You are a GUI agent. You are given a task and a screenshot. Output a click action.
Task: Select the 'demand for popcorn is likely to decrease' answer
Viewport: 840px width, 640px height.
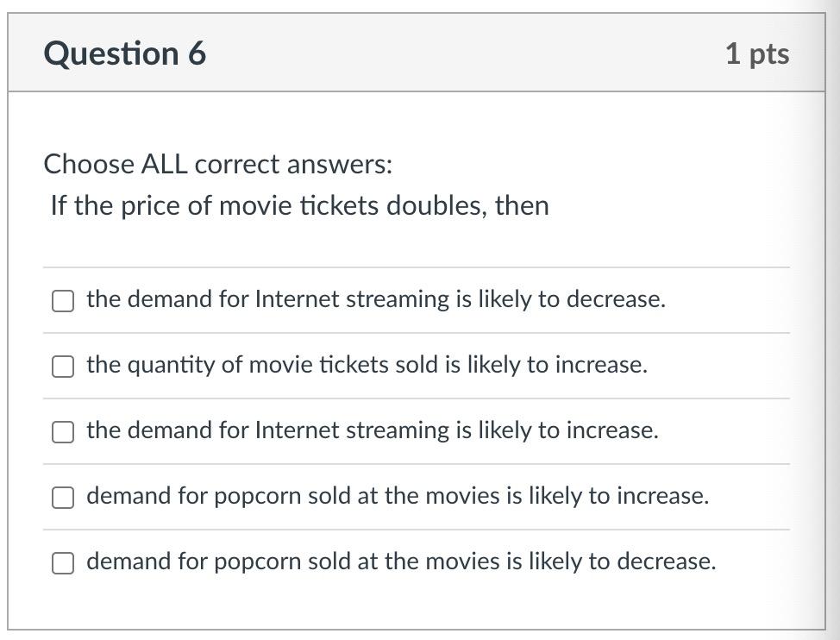tap(63, 562)
